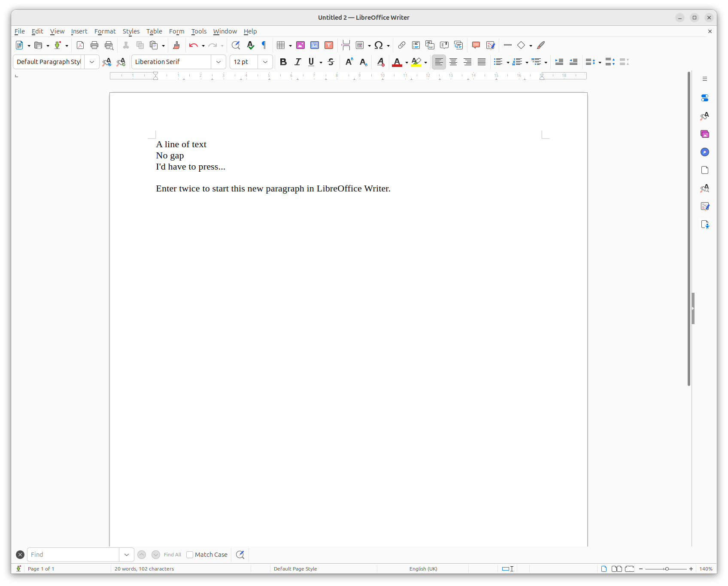This screenshot has height=586, width=728.
Task: Enable the Match Case checkbox
Action: [x=190, y=555]
